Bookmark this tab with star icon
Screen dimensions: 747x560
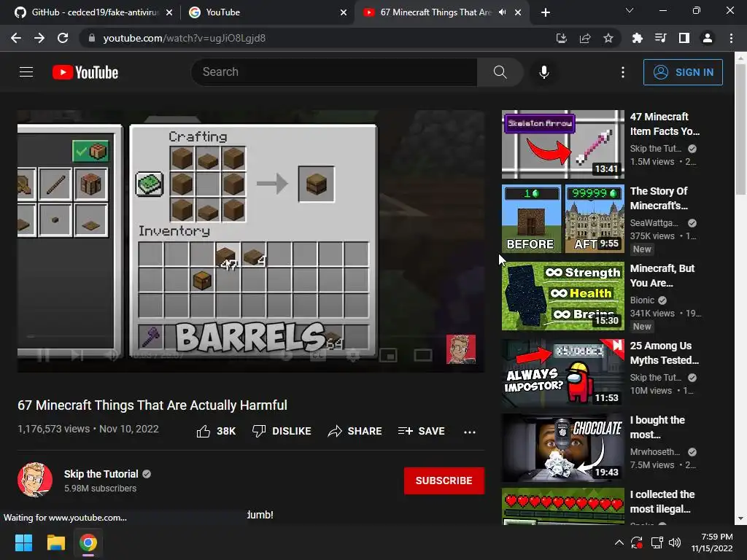(608, 38)
